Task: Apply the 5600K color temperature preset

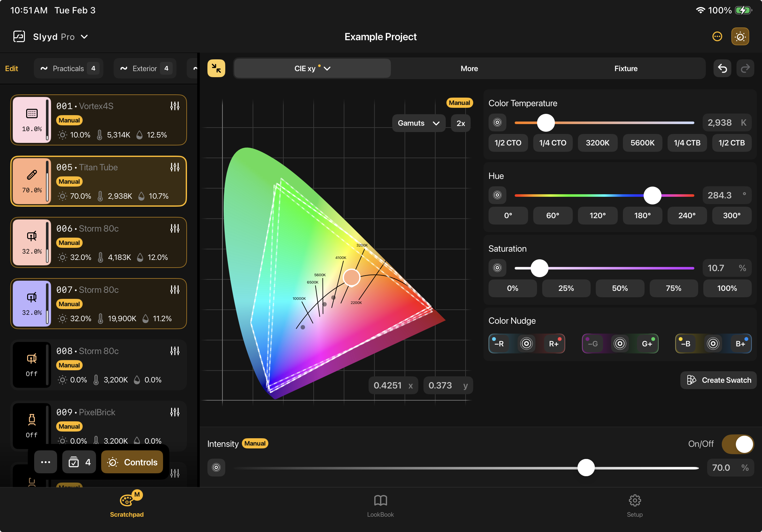Action: coord(642,143)
